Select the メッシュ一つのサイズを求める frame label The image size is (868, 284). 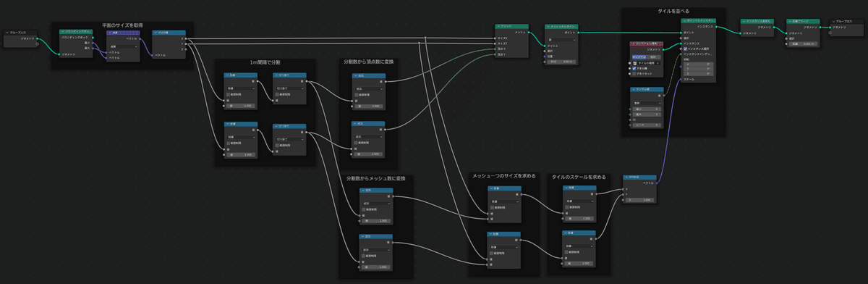tap(503, 176)
